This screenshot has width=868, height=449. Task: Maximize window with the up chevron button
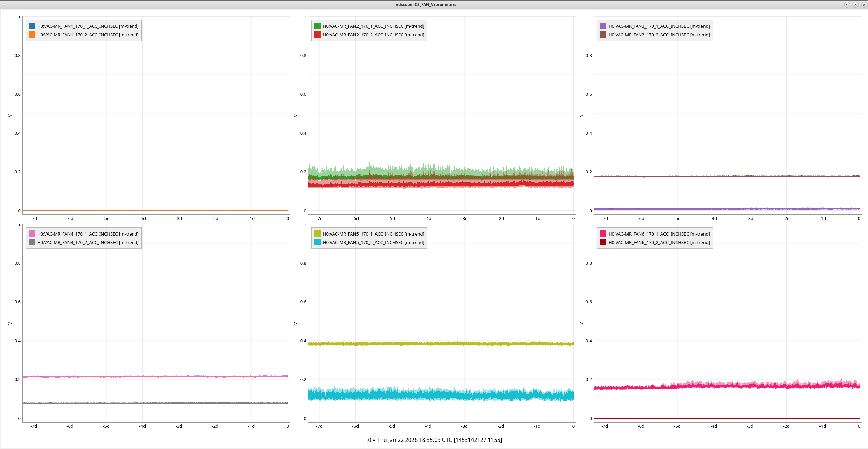(x=855, y=4)
